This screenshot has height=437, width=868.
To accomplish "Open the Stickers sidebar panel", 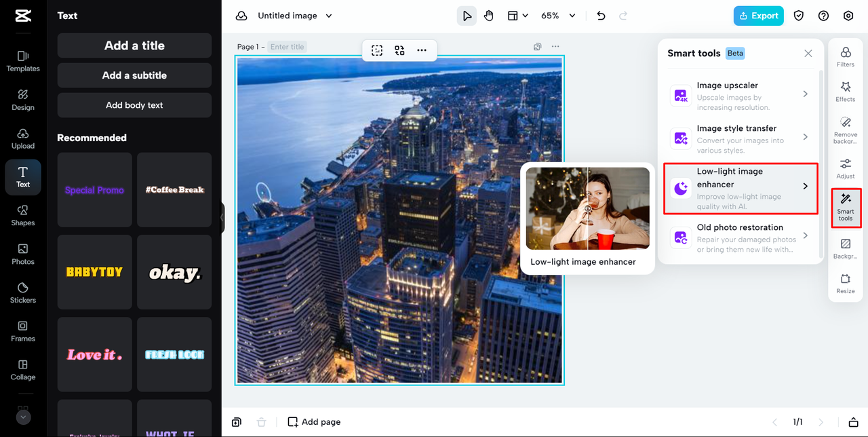I will coord(23,292).
